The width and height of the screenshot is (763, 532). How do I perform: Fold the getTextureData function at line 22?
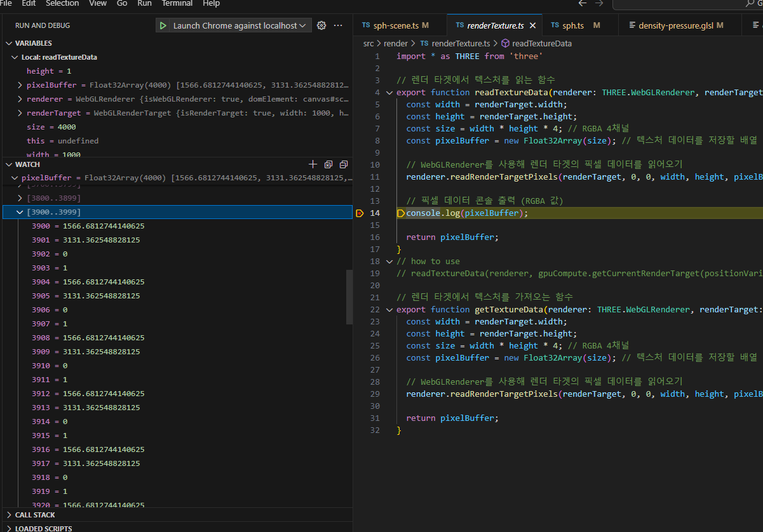(389, 310)
